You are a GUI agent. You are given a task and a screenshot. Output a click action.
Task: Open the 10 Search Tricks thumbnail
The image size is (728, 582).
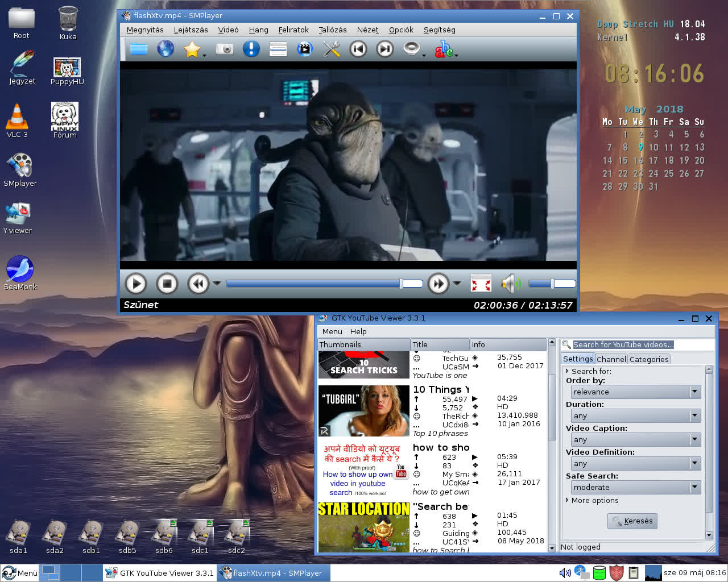click(x=364, y=365)
